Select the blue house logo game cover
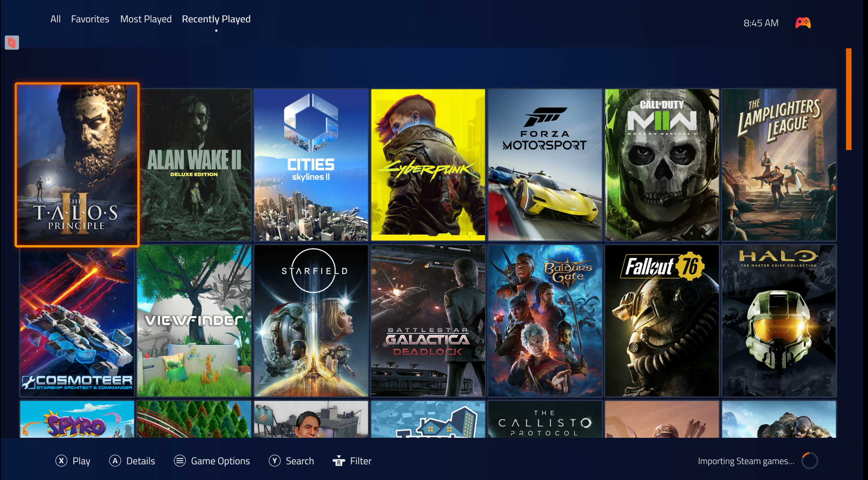Screen dimensions: 868x480 point(428,419)
